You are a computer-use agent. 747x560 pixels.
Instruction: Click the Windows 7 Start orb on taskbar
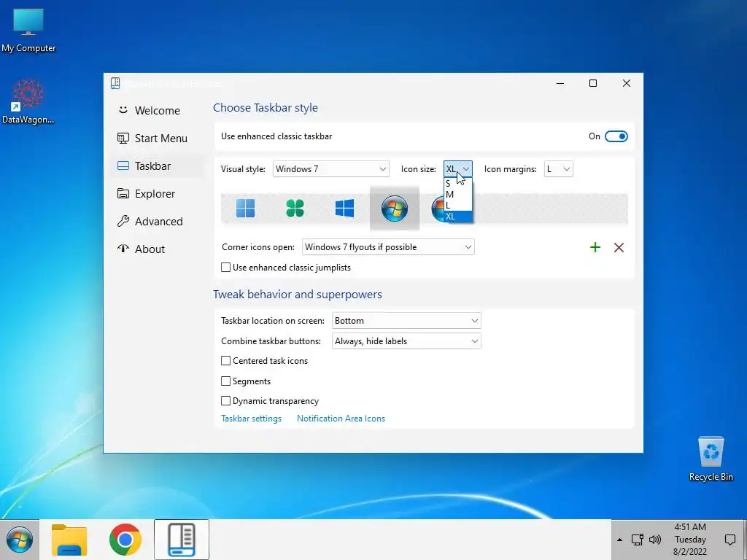(x=20, y=540)
